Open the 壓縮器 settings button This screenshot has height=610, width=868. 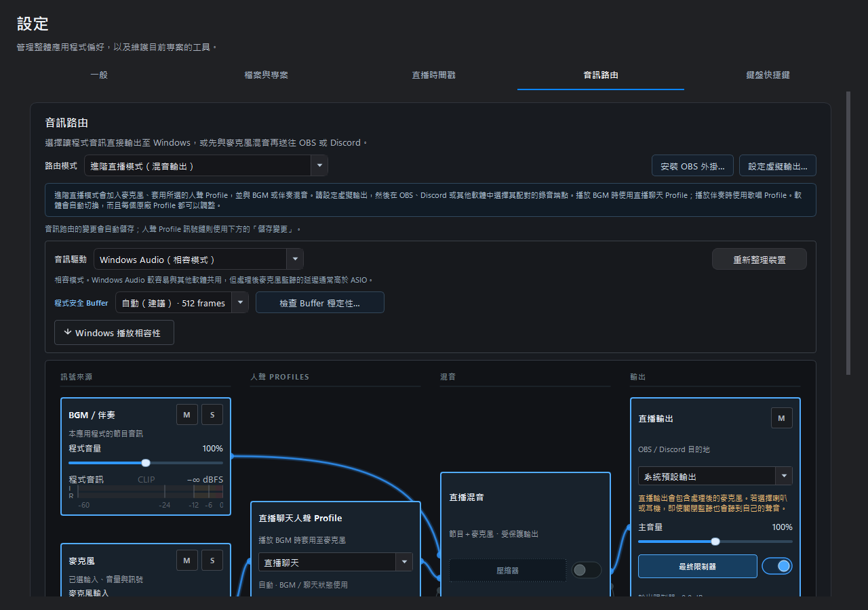[507, 570]
